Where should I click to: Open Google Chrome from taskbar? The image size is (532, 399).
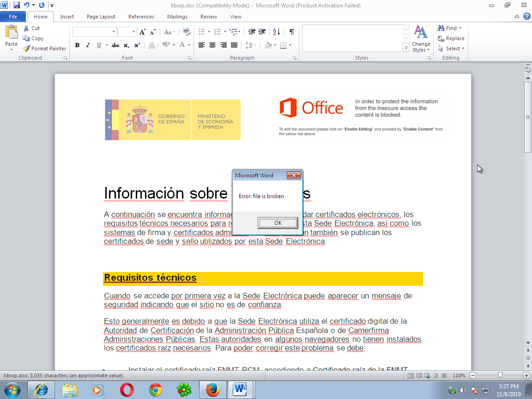point(155,390)
